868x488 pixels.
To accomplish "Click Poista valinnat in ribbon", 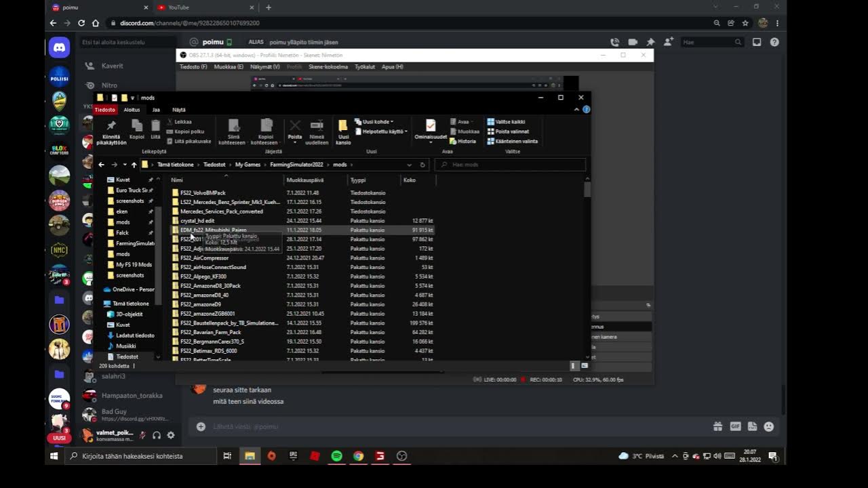I will coord(507,131).
